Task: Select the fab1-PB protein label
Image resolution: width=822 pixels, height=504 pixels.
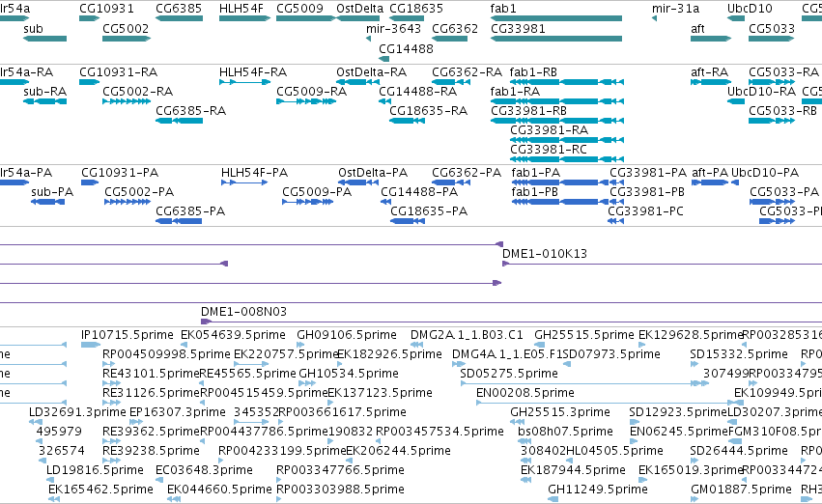Action: pos(535,192)
